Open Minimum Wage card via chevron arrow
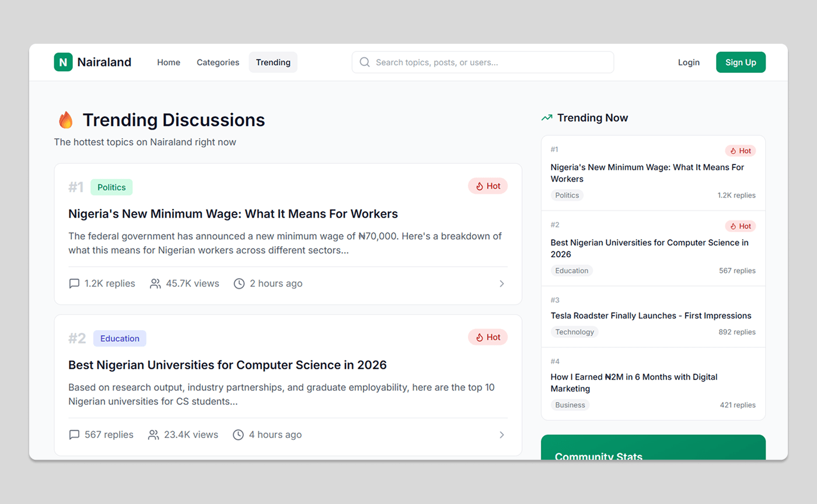The image size is (817, 504). [502, 283]
